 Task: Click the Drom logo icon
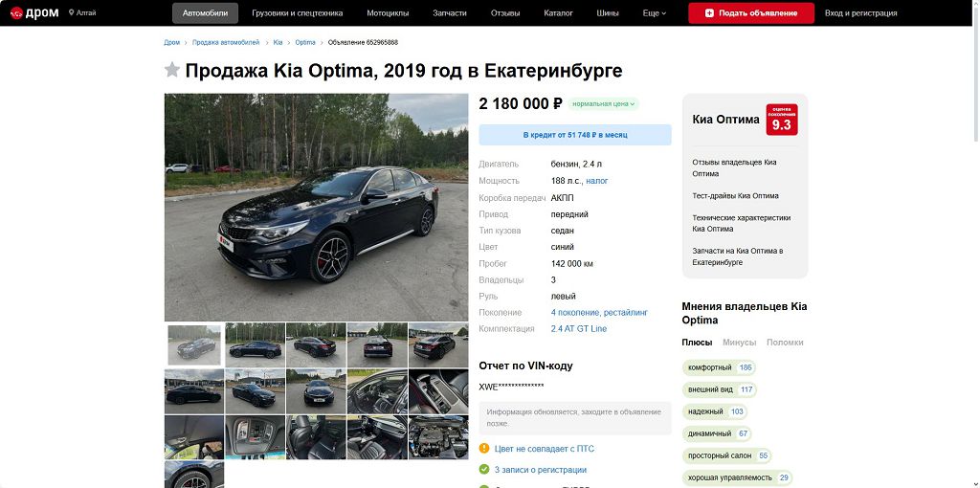click(x=16, y=13)
